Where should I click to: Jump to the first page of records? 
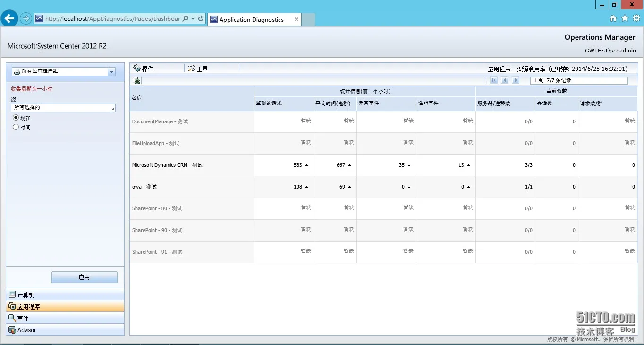(x=494, y=80)
